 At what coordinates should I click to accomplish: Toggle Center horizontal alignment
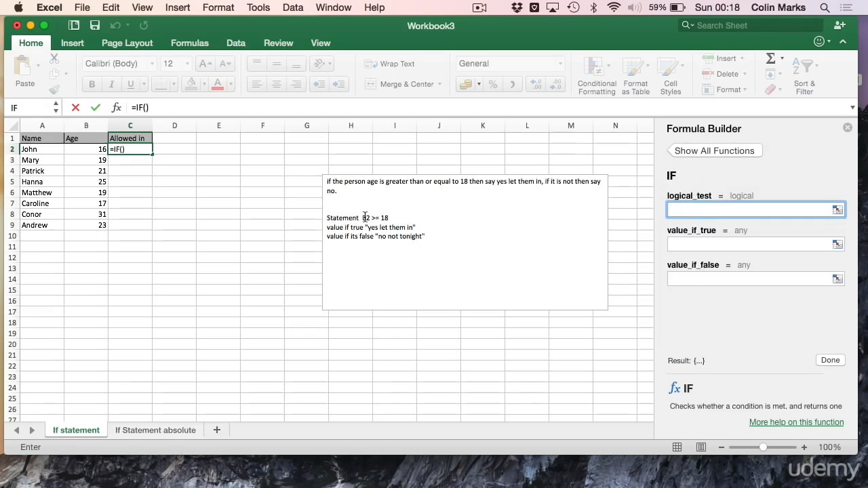(x=276, y=84)
